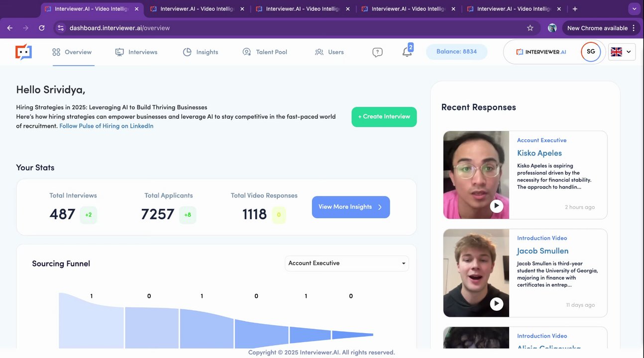Close the first Interviewer.AI tab
Image resolution: width=644 pixels, height=358 pixels.
pos(136,9)
